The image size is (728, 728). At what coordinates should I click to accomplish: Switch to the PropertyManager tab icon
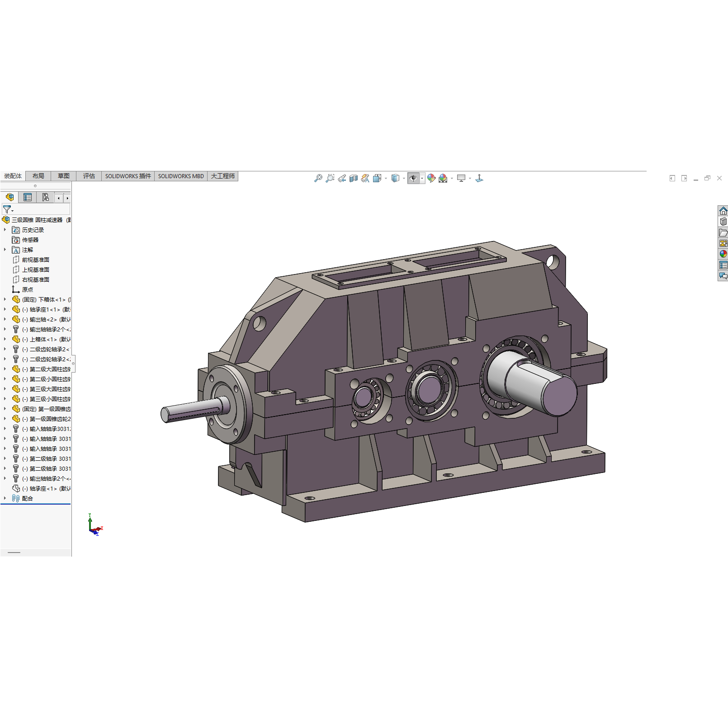coord(28,197)
